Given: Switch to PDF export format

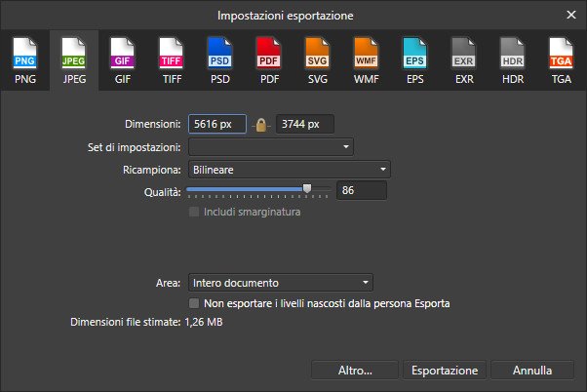Looking at the screenshot, I should click(269, 60).
